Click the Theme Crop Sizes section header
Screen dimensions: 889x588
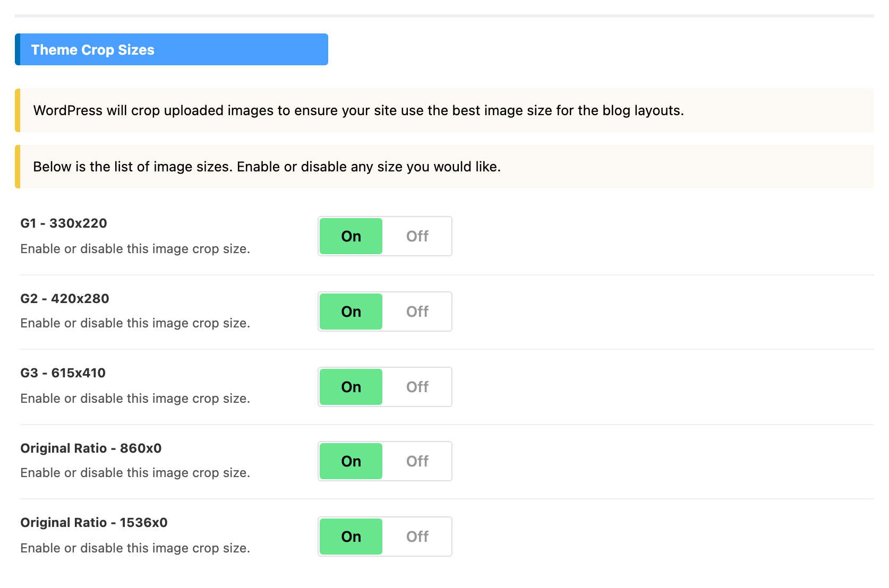pyautogui.click(x=172, y=49)
